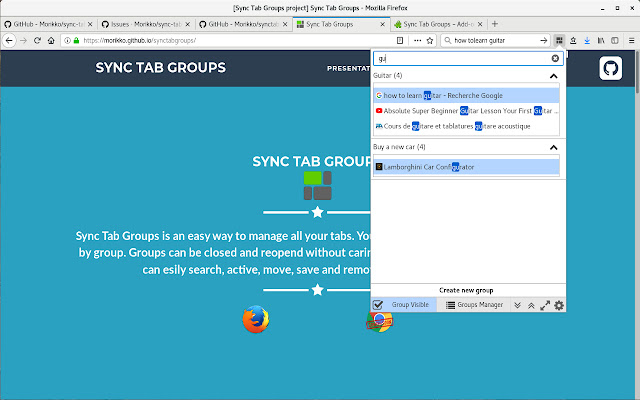The image size is (640, 400).
Task: Open the extension settings gear icon
Action: (x=559, y=305)
